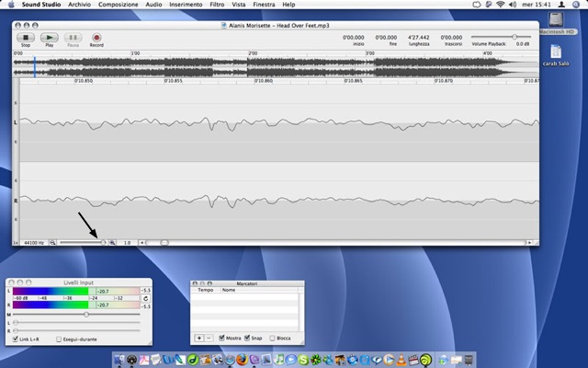Open the Filtro menu
The height and width of the screenshot is (368, 588).
217,5
